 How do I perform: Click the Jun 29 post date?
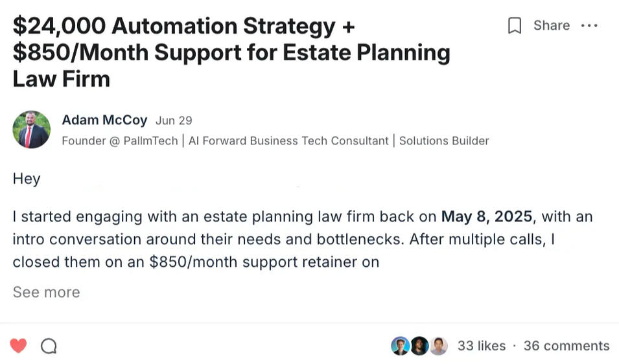pyautogui.click(x=174, y=120)
